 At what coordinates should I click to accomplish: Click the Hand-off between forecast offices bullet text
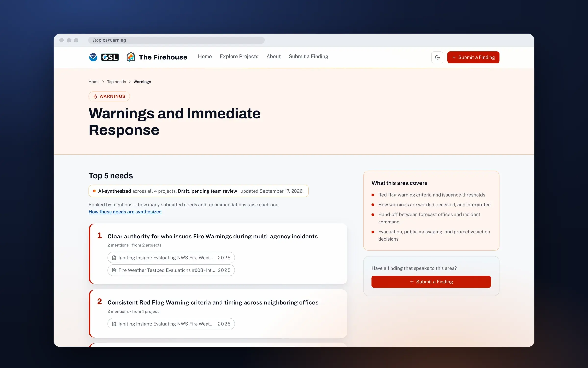coord(429,218)
